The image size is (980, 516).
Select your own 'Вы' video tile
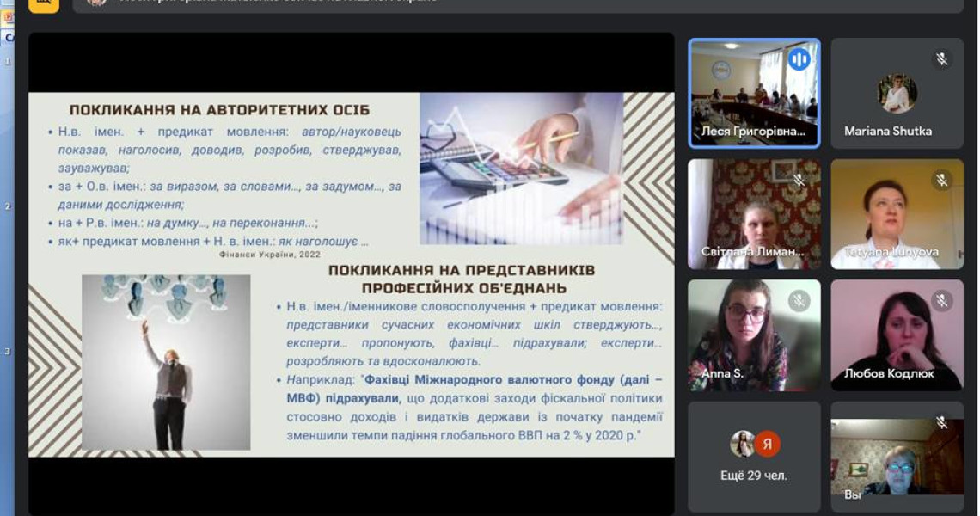[897, 457]
